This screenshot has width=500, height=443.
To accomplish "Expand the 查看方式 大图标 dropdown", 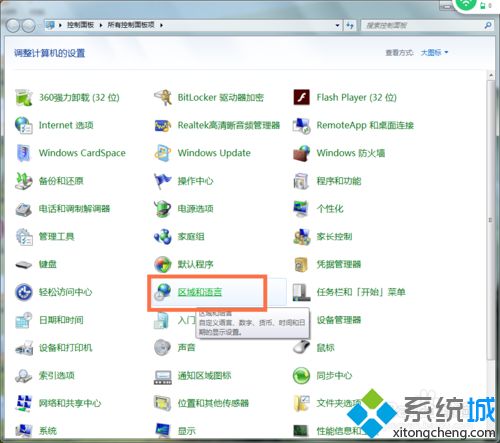I will [435, 52].
